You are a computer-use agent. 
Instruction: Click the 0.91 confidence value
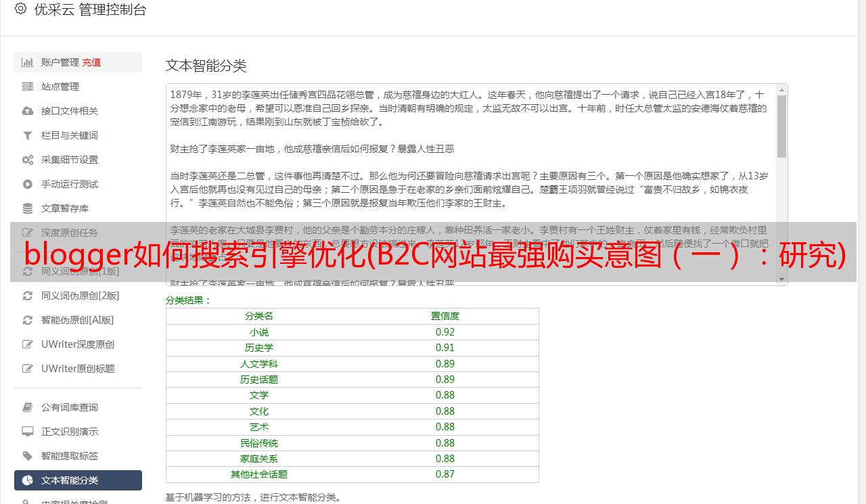[445, 348]
